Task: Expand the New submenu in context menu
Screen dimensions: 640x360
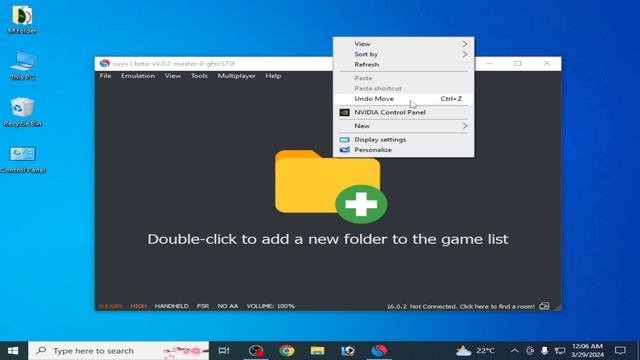Action: pos(404,126)
